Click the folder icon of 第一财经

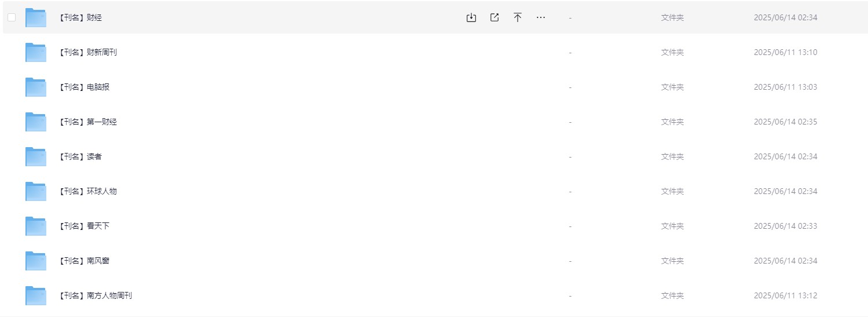click(36, 122)
